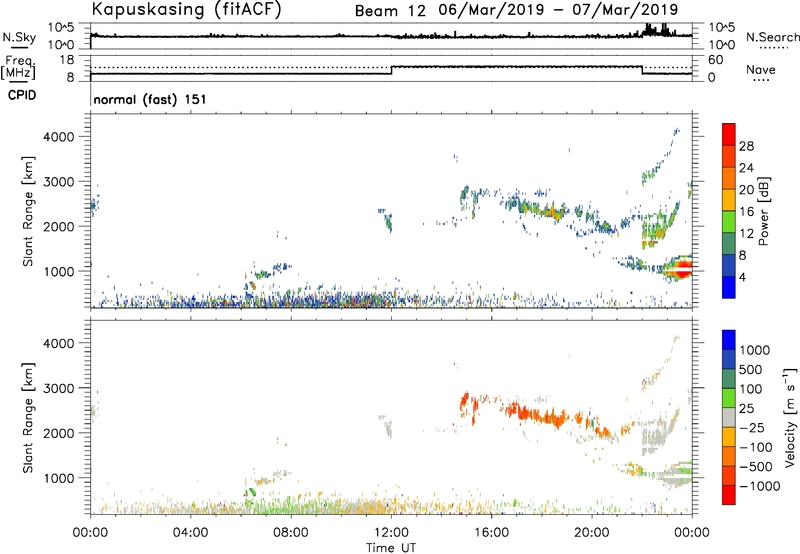Select the 06/Mar/2019 – 07/Mar/2019 date text
Viewport: 800px width, 554px height.
click(558, 10)
